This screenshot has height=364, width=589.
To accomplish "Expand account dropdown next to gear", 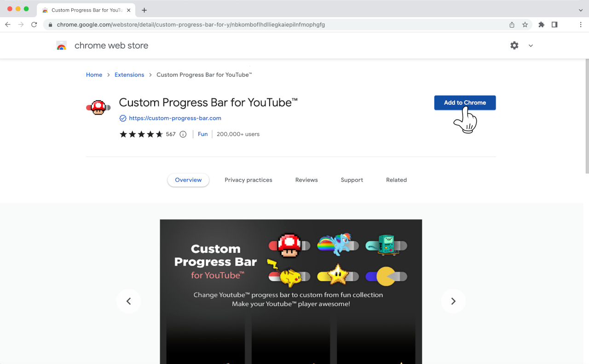I will click(531, 45).
